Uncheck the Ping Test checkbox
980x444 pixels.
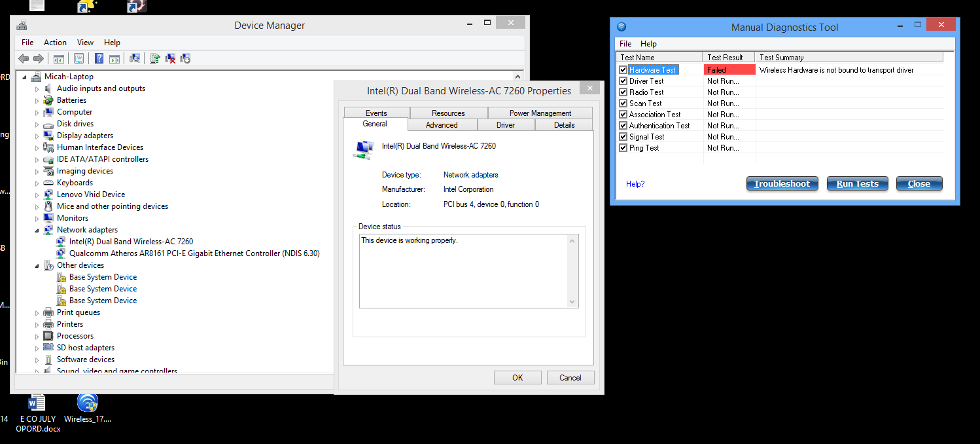tap(623, 148)
